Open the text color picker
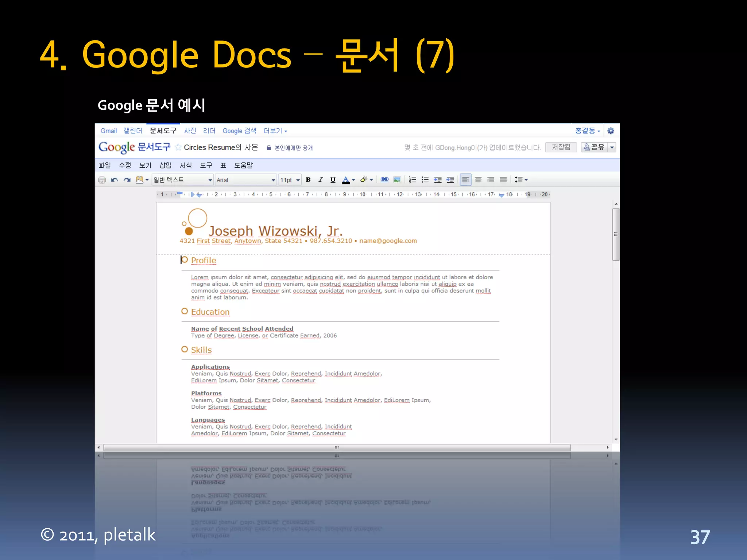Image resolution: width=747 pixels, height=560 pixels. [x=348, y=180]
